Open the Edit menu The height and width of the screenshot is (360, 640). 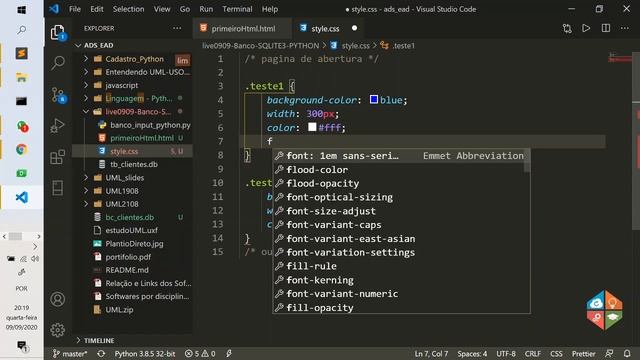(97, 9)
